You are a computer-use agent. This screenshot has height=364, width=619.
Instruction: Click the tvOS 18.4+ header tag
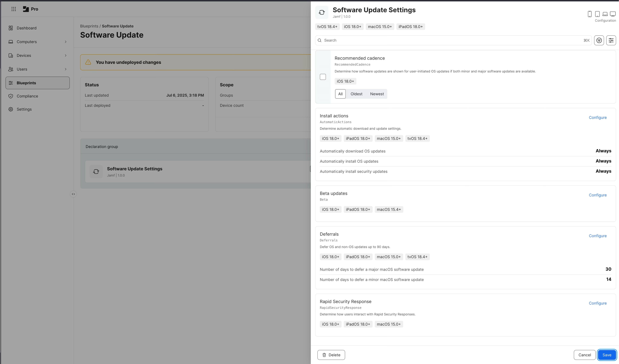pos(327,27)
